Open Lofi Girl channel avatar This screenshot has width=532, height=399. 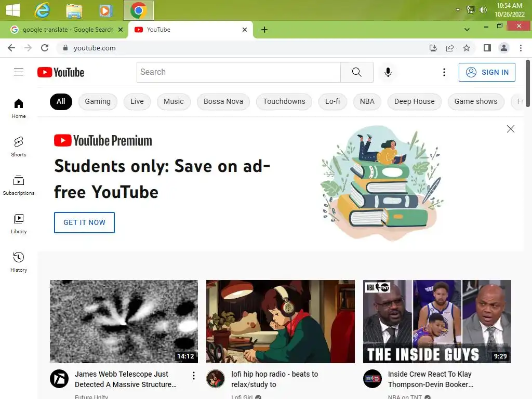click(x=216, y=379)
